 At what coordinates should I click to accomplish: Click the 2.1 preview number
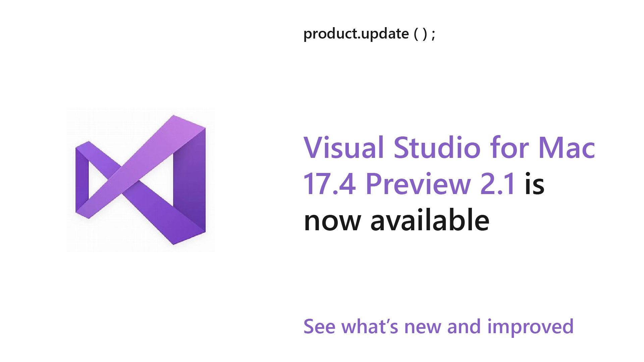tap(498, 184)
